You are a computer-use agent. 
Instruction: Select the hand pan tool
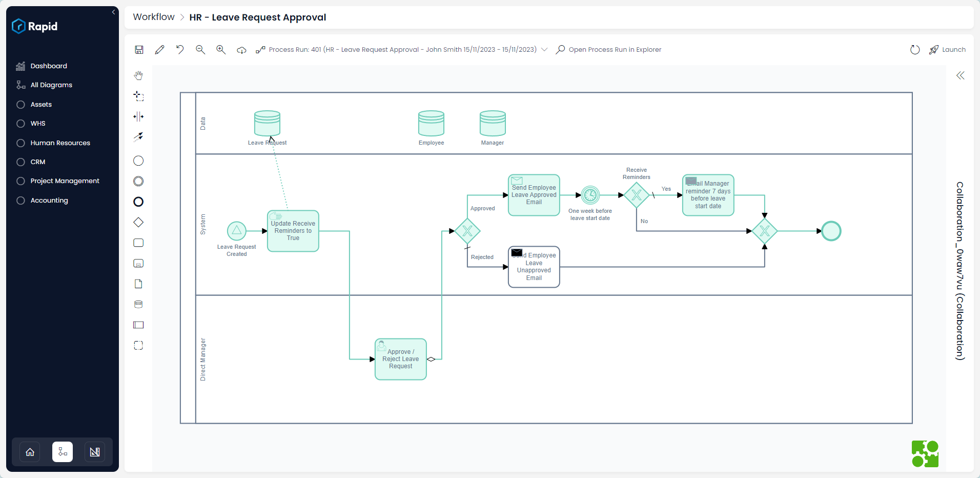click(138, 75)
